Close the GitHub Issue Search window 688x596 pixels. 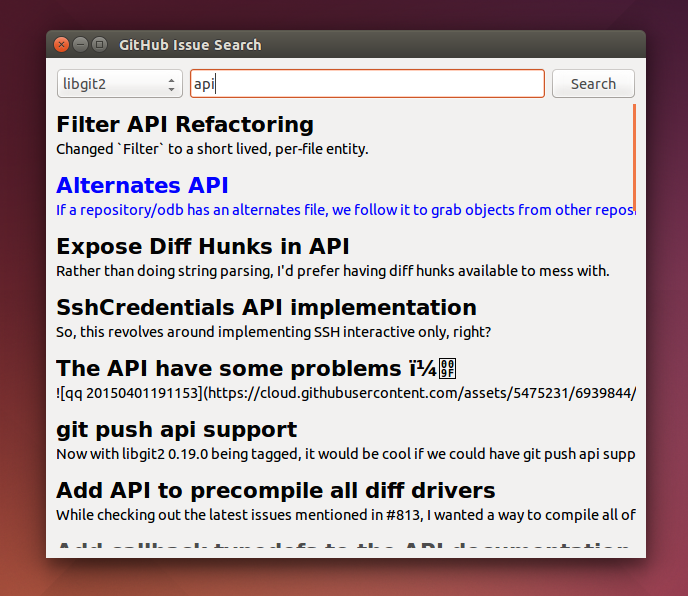click(61, 44)
